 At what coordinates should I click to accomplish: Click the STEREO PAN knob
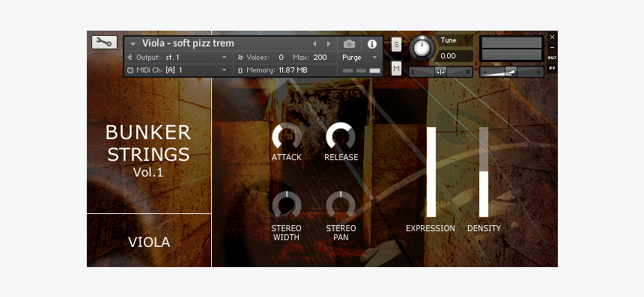click(x=341, y=205)
